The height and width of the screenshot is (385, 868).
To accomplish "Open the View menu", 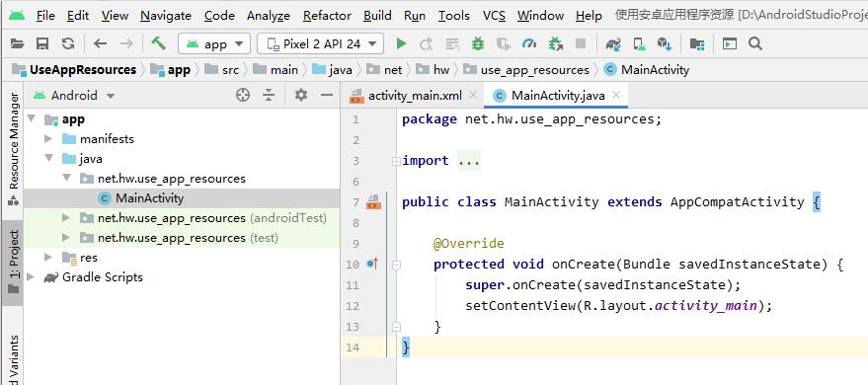I will [x=115, y=16].
